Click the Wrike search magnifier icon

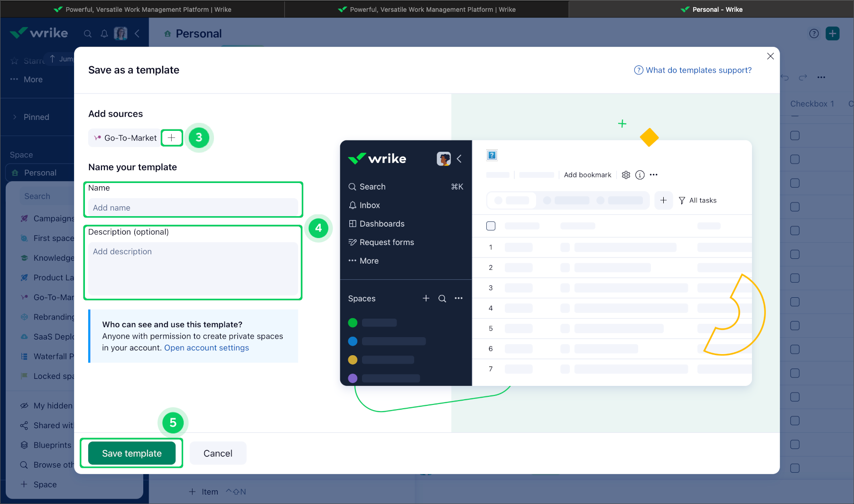[x=88, y=34]
